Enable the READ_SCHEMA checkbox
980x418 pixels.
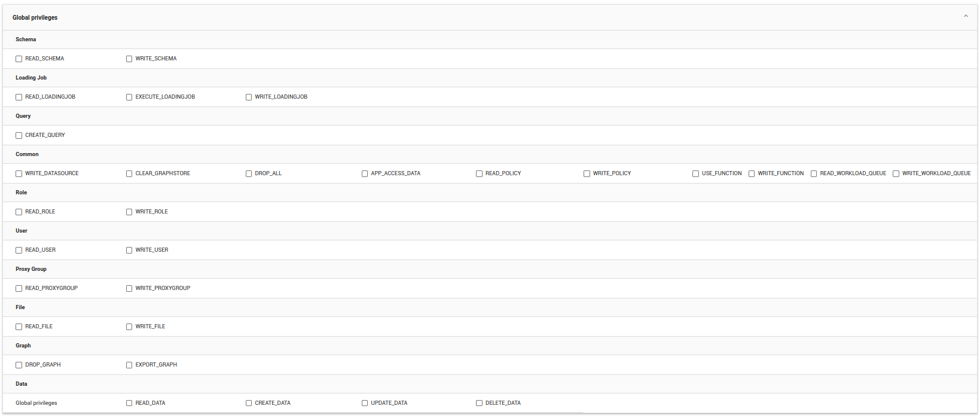[19, 59]
